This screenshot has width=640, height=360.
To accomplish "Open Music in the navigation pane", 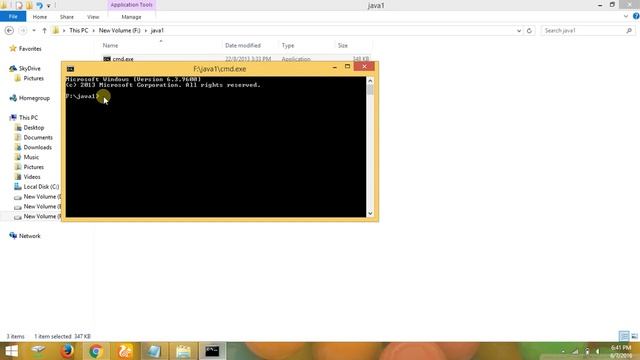I will pos(31,157).
